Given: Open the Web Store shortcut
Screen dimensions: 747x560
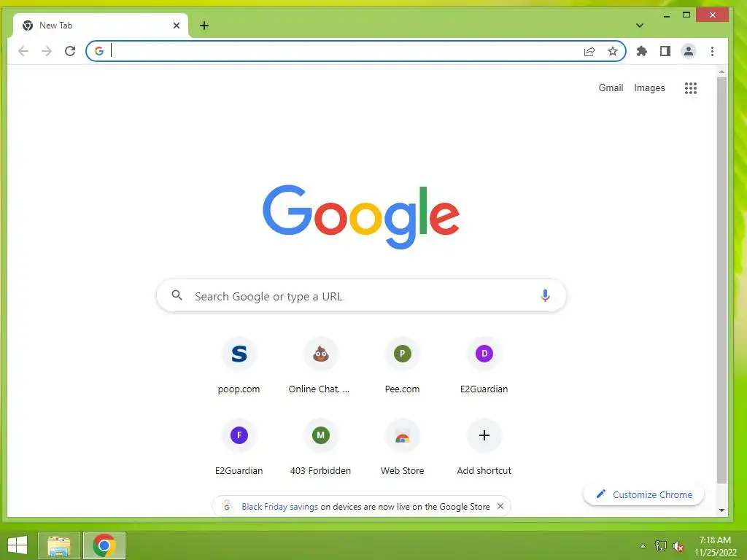Looking at the screenshot, I should coord(403,447).
